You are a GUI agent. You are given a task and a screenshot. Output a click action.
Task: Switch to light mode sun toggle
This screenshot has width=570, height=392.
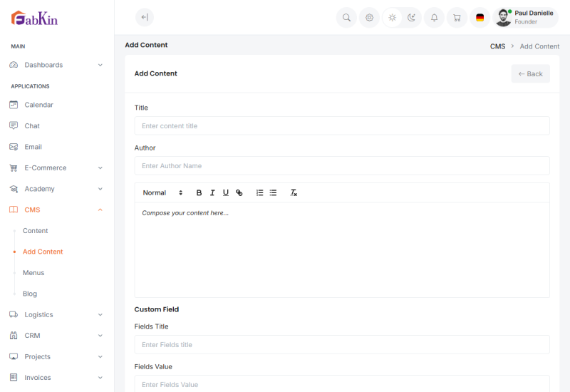(392, 18)
